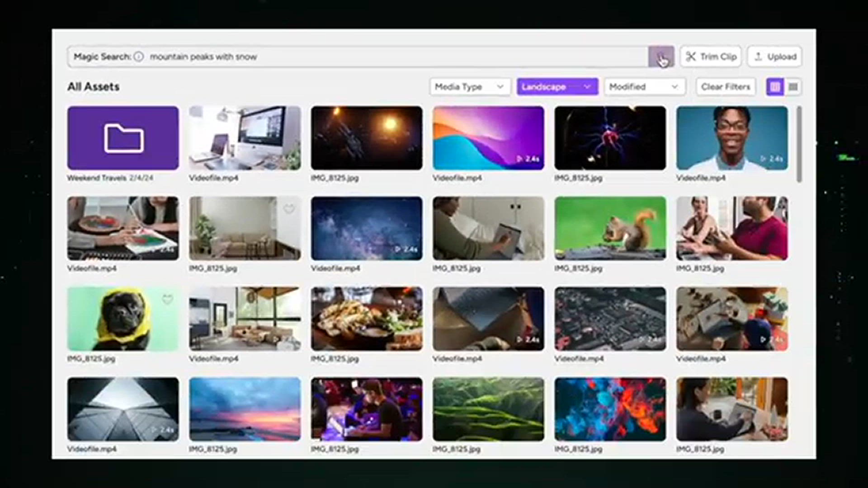Click heart icon on living room photo
The width and height of the screenshot is (868, 488).
point(289,209)
